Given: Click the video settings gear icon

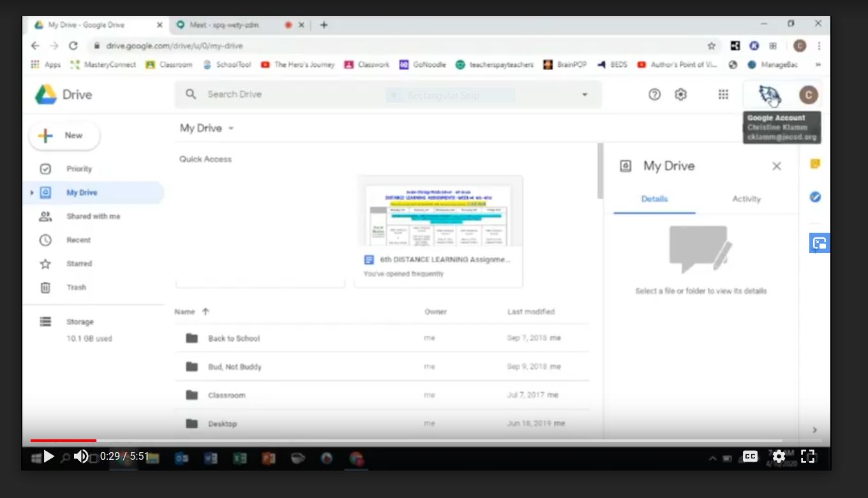Looking at the screenshot, I should [779, 456].
